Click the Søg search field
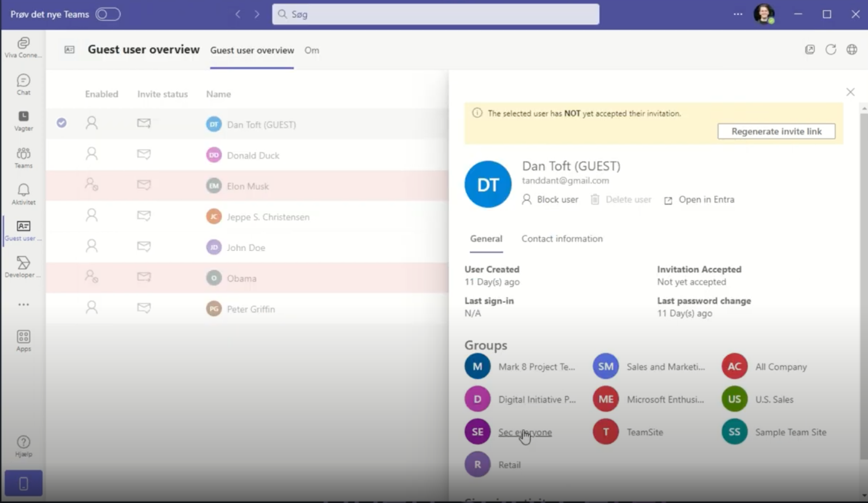 pos(435,14)
